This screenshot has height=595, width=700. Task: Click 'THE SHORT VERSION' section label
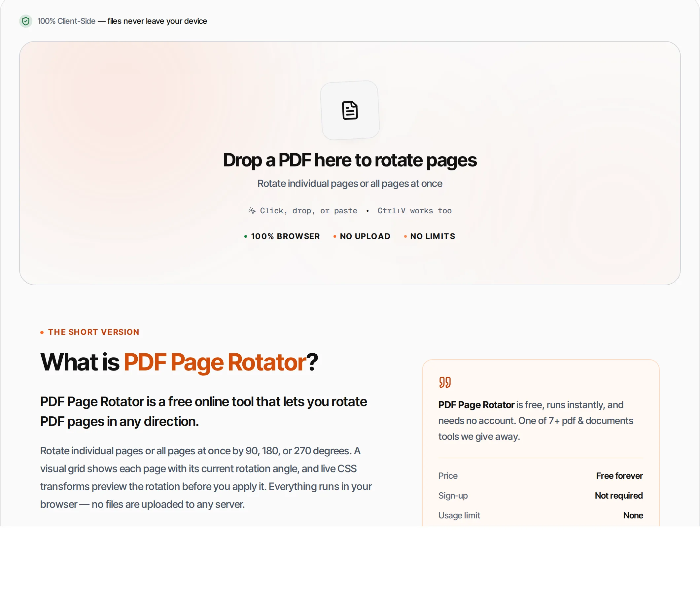click(93, 332)
